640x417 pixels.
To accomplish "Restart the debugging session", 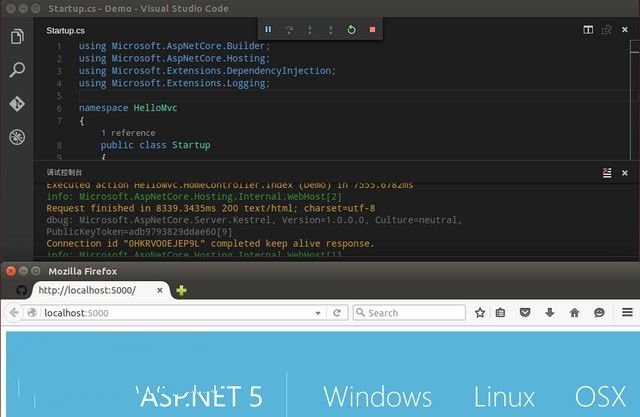I will (351, 29).
